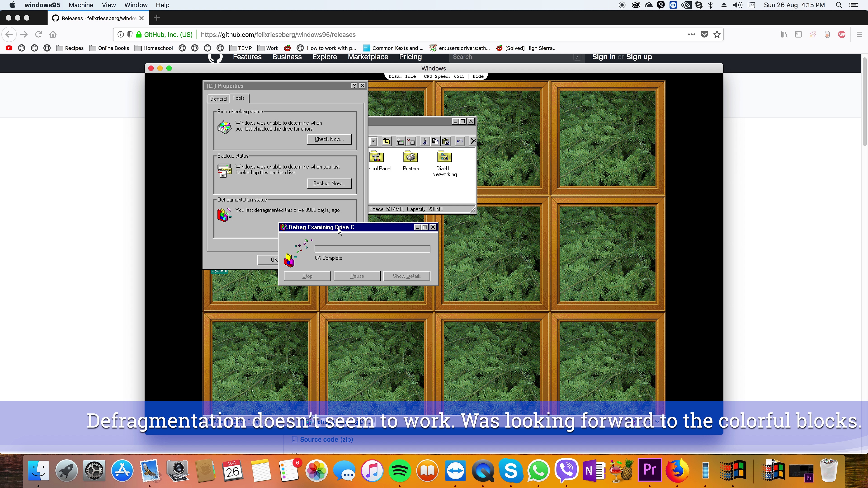Click the Paste toolbar icon

coord(446,141)
